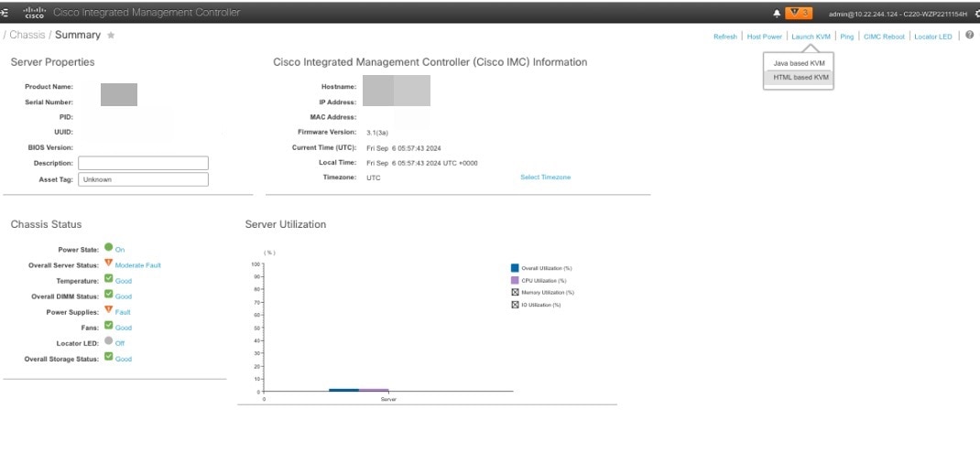This screenshot has height=463, width=980.
Task: Open the Locator LED Off link
Action: pos(119,343)
